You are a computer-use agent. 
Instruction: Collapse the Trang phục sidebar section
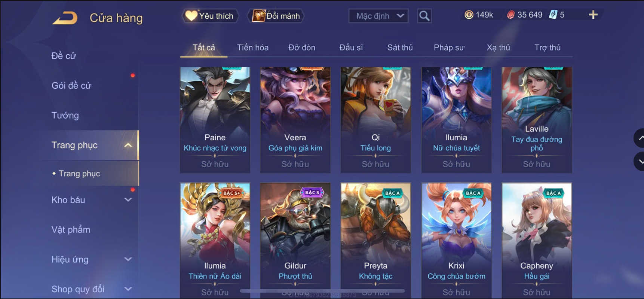(x=128, y=145)
